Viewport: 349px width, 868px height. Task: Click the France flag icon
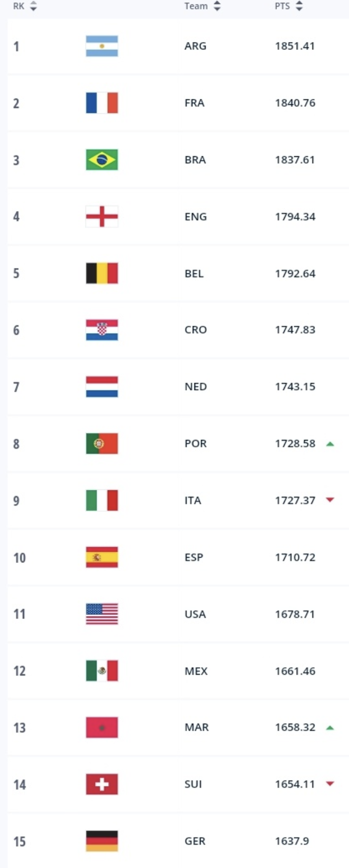coord(102,103)
